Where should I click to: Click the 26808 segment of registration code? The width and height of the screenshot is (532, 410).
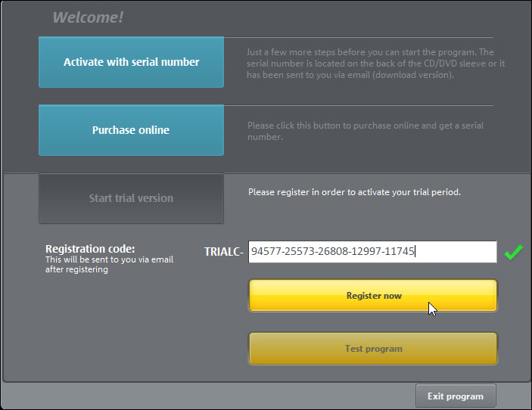click(332, 252)
